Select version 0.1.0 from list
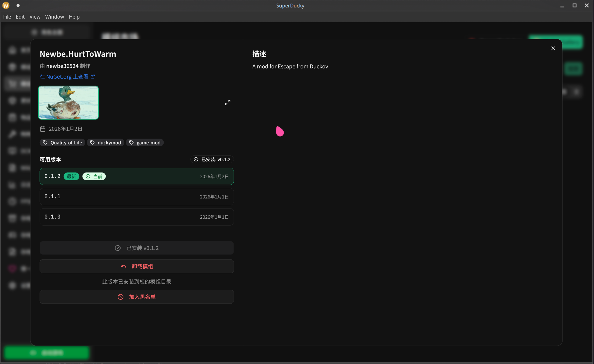 [136, 217]
